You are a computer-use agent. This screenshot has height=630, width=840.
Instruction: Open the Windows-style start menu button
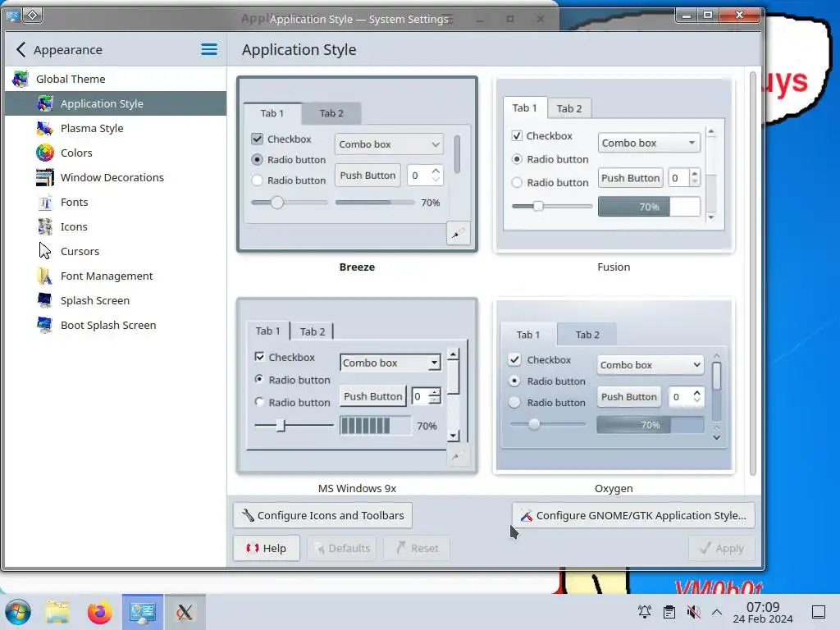(18, 612)
